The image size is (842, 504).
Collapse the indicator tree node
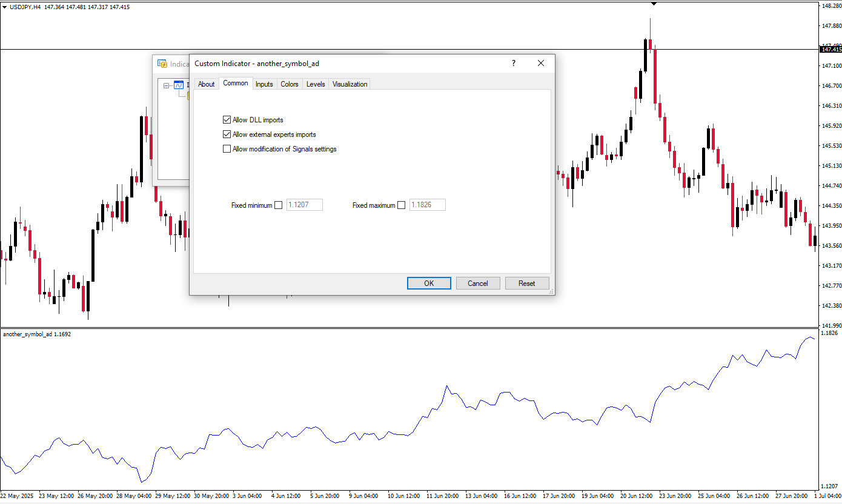(167, 85)
